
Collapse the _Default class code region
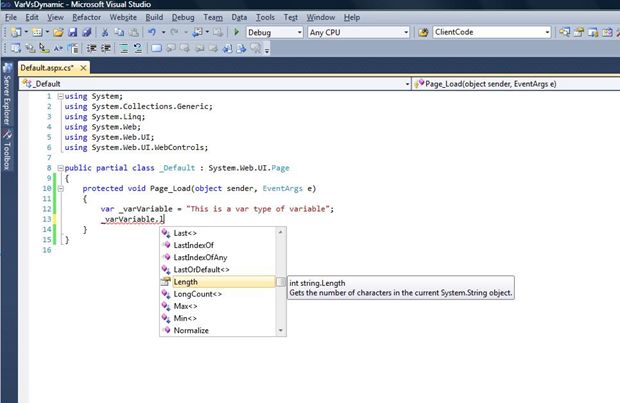pos(58,167)
